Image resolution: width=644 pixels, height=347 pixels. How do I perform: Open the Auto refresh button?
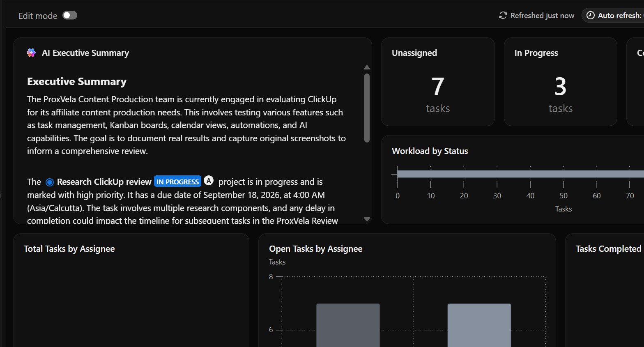pyautogui.click(x=613, y=16)
